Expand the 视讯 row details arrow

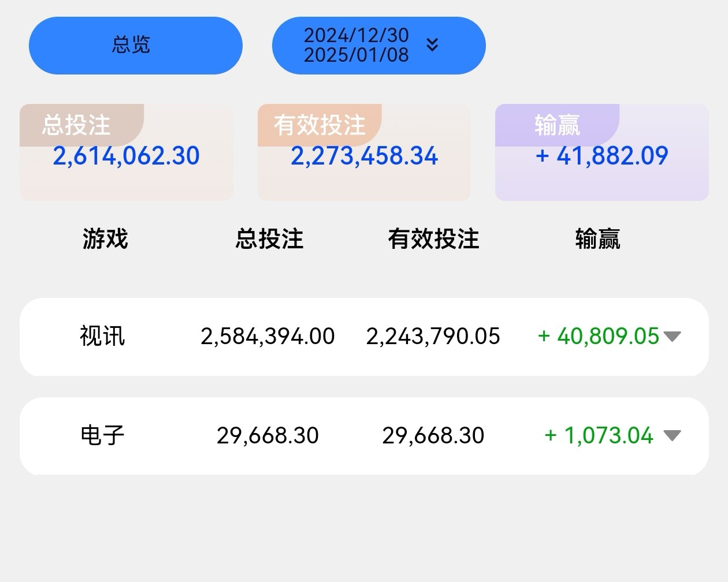[672, 336]
